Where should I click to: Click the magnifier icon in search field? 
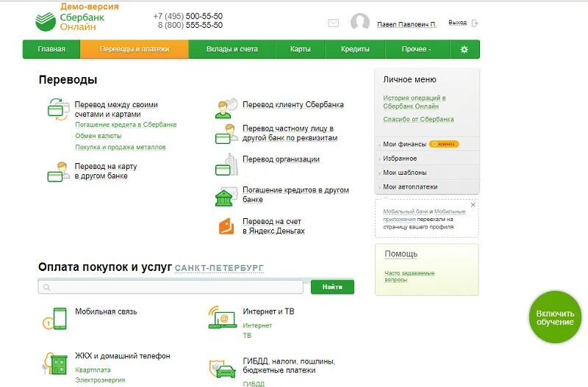(x=46, y=287)
